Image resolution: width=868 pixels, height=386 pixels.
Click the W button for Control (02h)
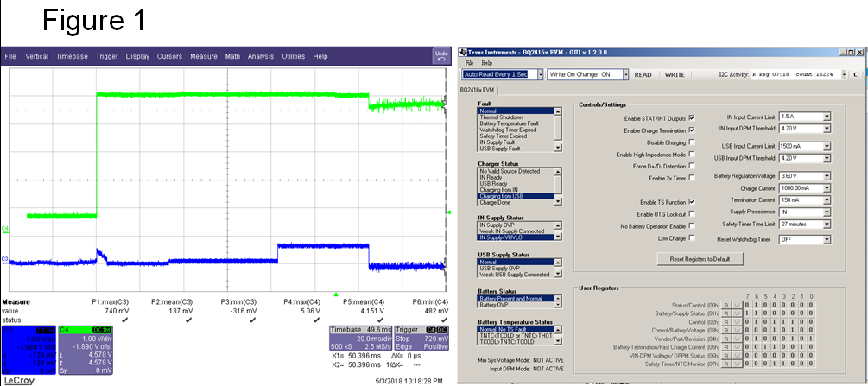pos(737,322)
